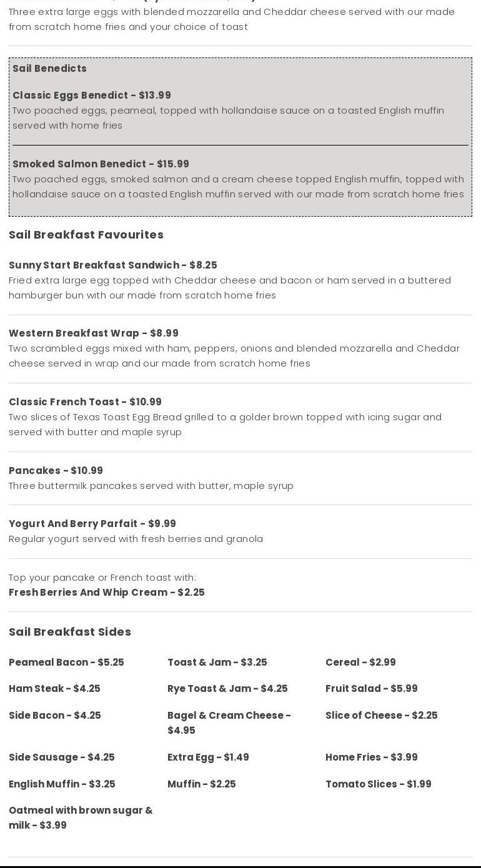Select Peameal Bacon side
The width and height of the screenshot is (481, 868).
[x=66, y=663]
